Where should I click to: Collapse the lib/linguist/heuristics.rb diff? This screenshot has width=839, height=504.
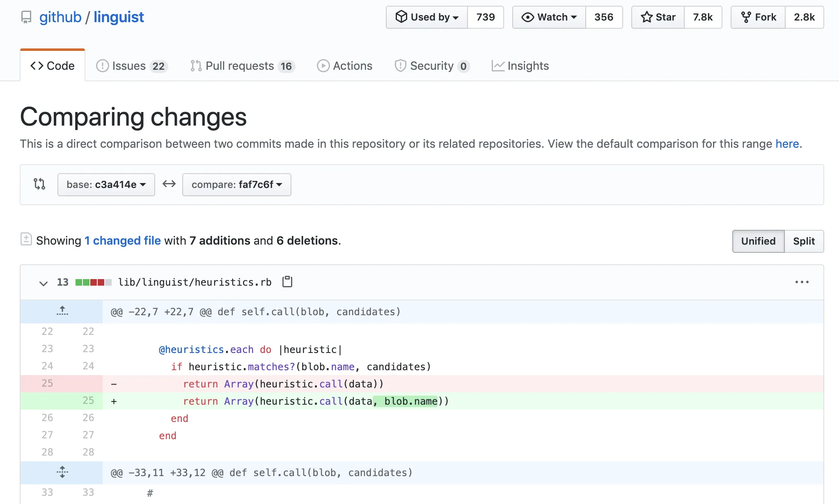pyautogui.click(x=43, y=283)
